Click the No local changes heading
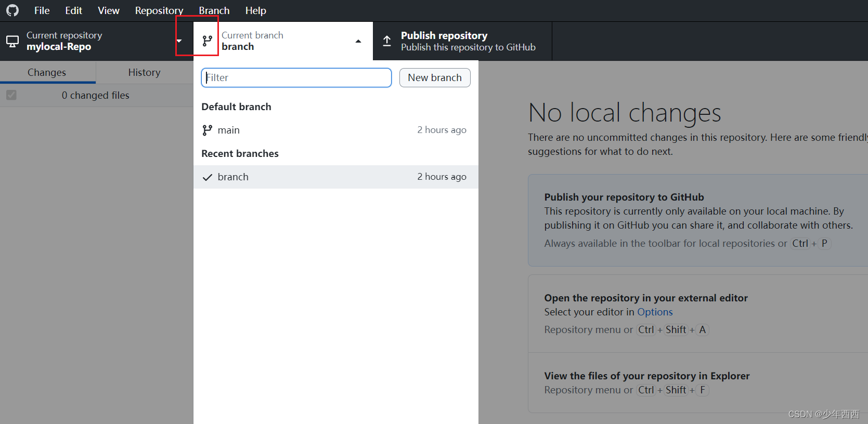The image size is (868, 424). pyautogui.click(x=625, y=113)
